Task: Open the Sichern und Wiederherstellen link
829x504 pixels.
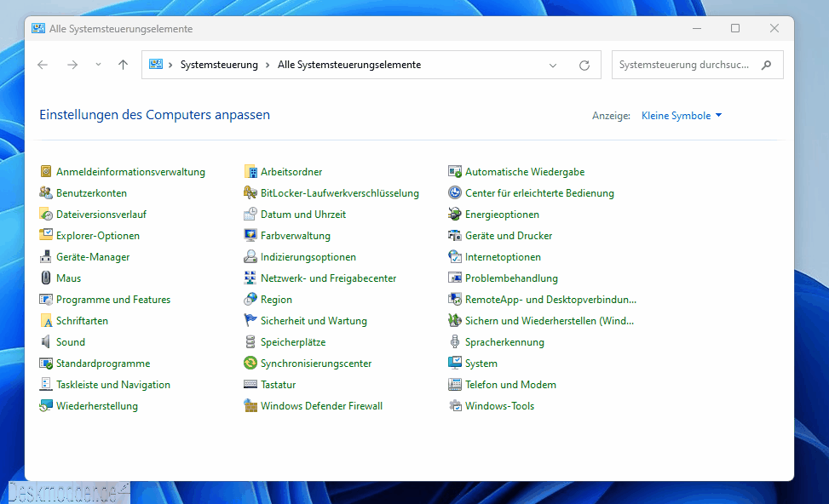Action: point(550,321)
